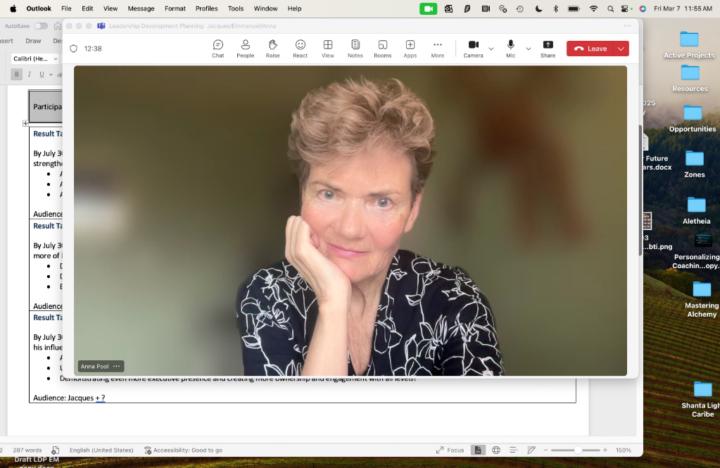
Task: Open the Mastering Alchemy desktop folder
Action: coord(702,299)
